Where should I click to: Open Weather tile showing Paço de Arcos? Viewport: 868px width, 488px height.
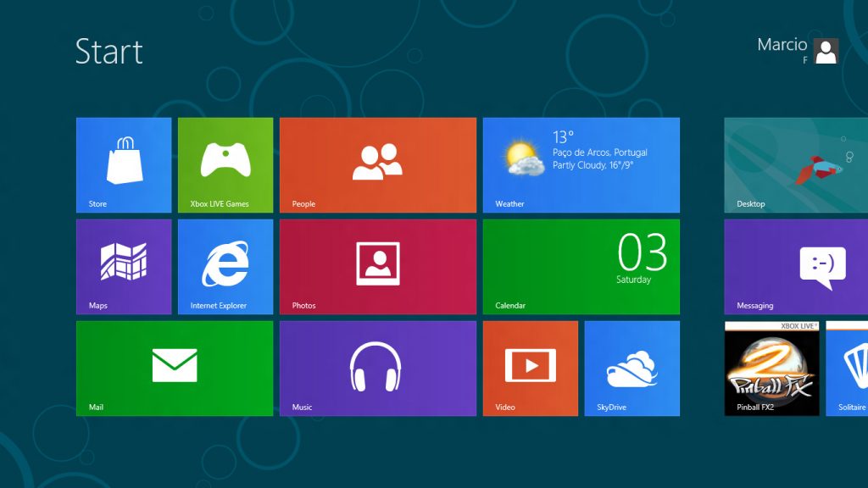point(581,165)
